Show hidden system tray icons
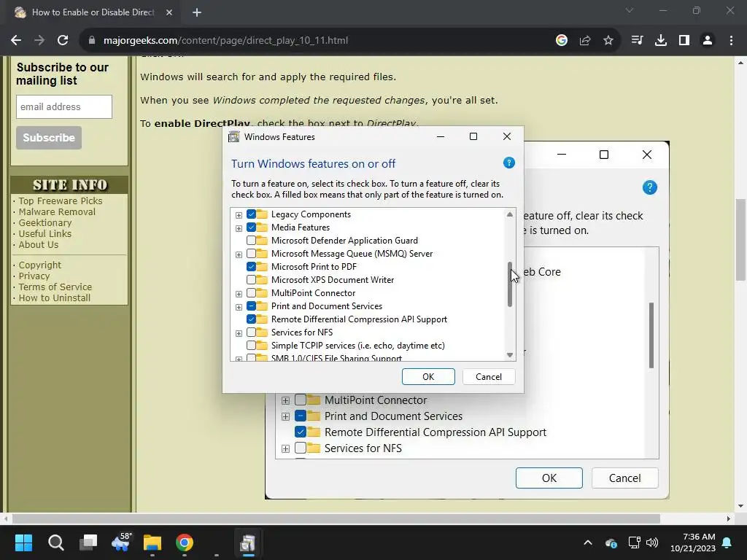 (x=588, y=542)
